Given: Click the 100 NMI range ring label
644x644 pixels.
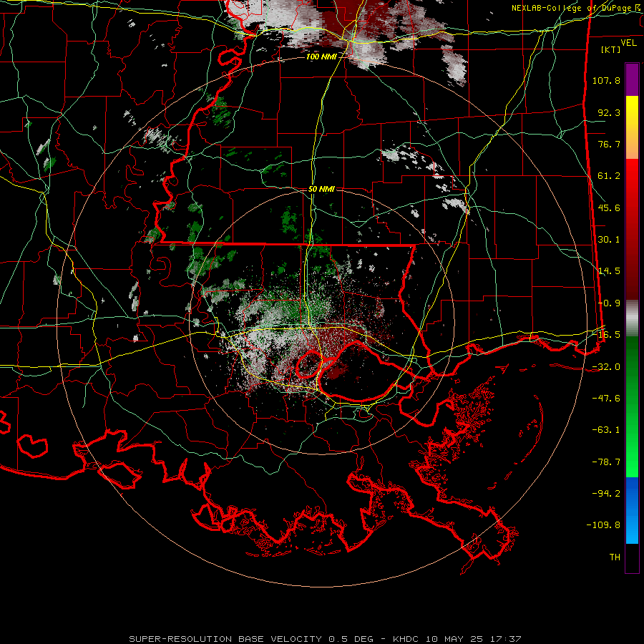Looking at the screenshot, I should pos(321,57).
